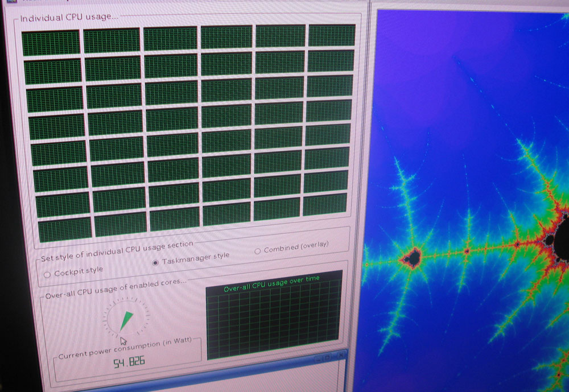This screenshot has width=569, height=392.
Task: Close the small window below the graph
Action: (x=341, y=356)
